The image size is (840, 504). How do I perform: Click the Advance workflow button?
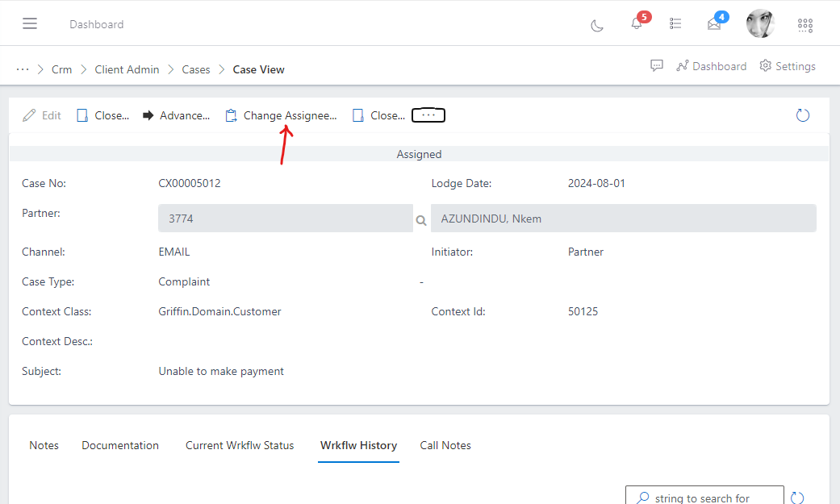point(177,115)
